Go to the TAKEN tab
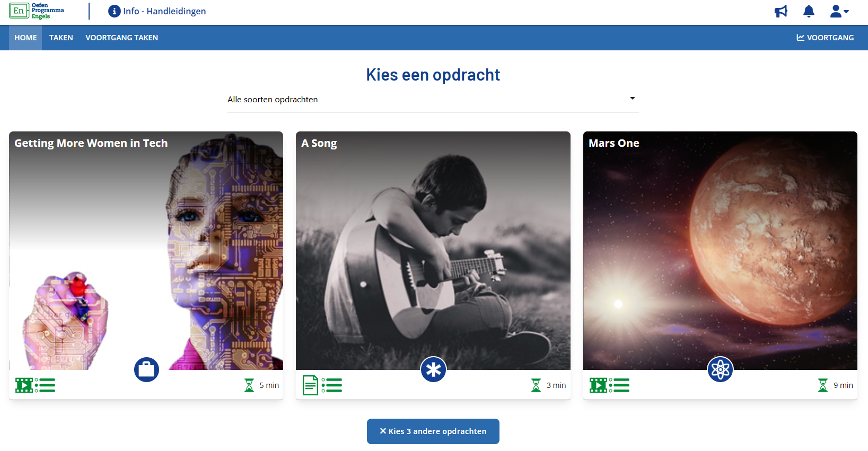The height and width of the screenshot is (451, 868). click(61, 38)
